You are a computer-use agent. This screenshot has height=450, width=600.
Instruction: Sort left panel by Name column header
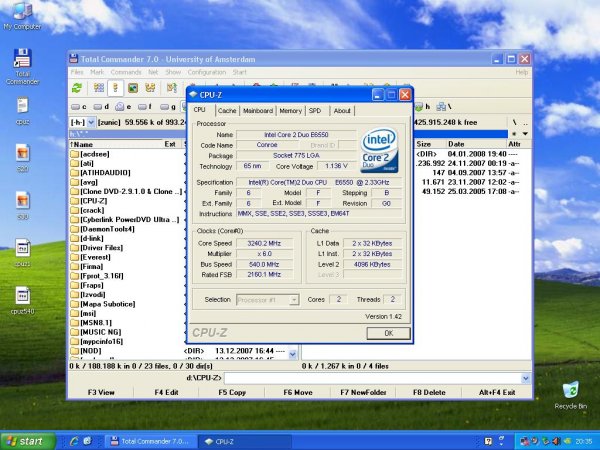(x=116, y=144)
